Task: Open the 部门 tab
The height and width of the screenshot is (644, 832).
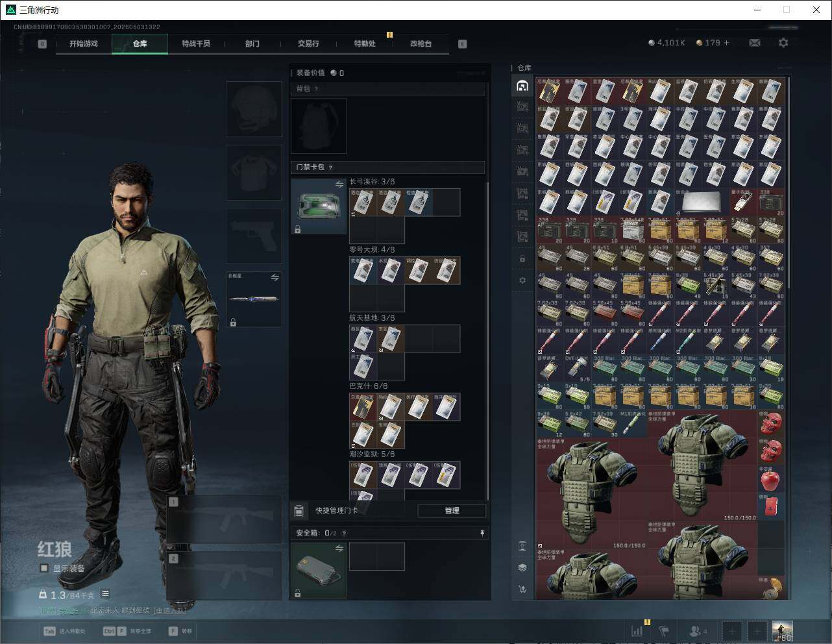Action: coord(252,43)
